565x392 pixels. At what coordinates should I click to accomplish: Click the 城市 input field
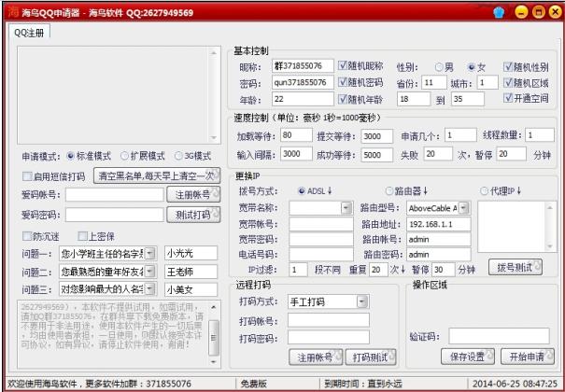coord(487,83)
